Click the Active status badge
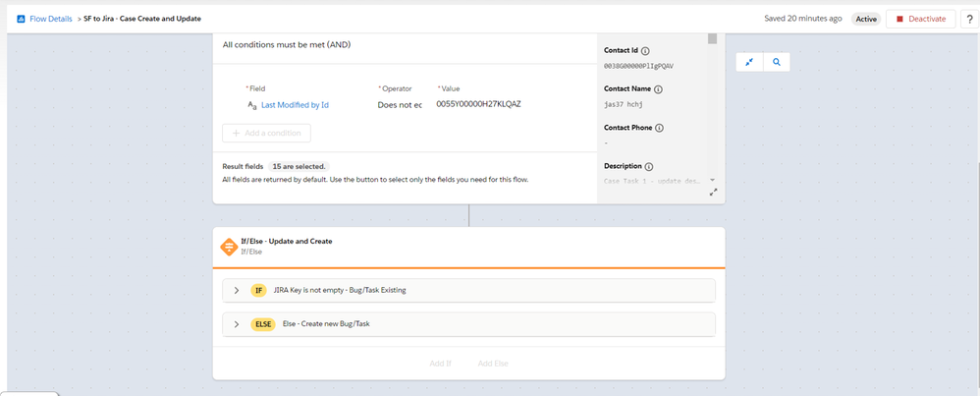The height and width of the screenshot is (396, 980). (x=866, y=19)
